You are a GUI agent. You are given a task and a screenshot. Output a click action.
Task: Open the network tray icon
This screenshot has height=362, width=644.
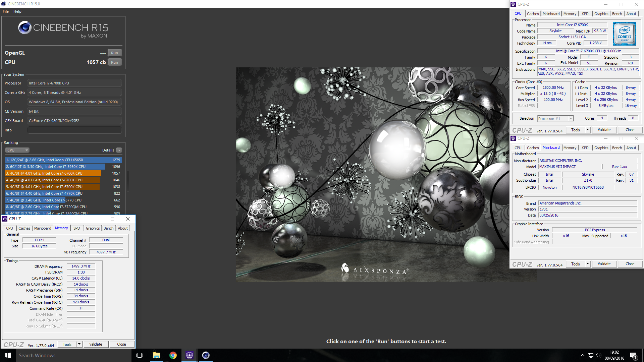tap(591, 355)
